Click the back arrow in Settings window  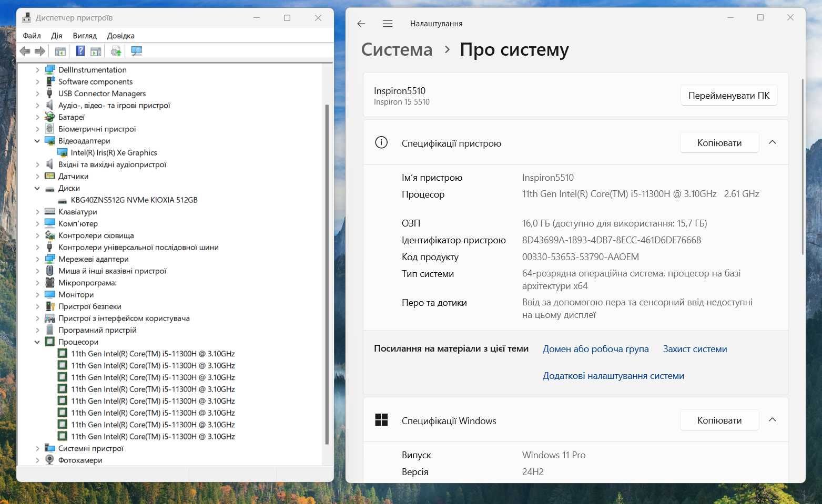(361, 24)
